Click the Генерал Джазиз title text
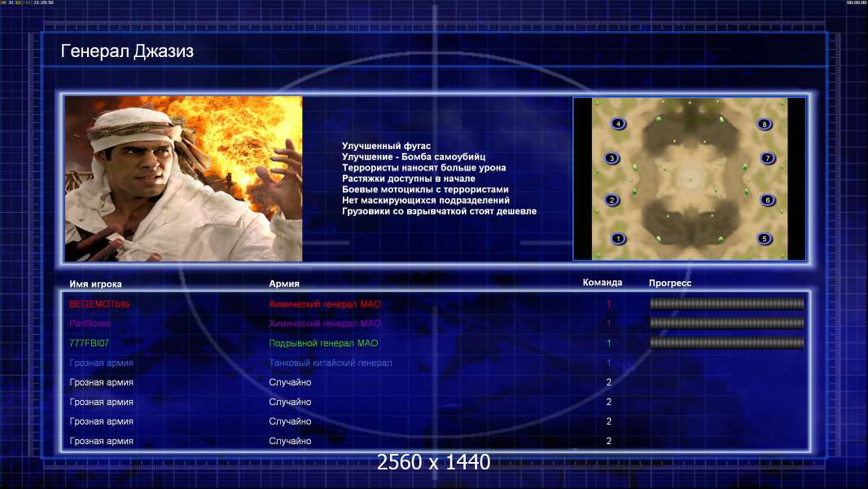 tap(127, 51)
